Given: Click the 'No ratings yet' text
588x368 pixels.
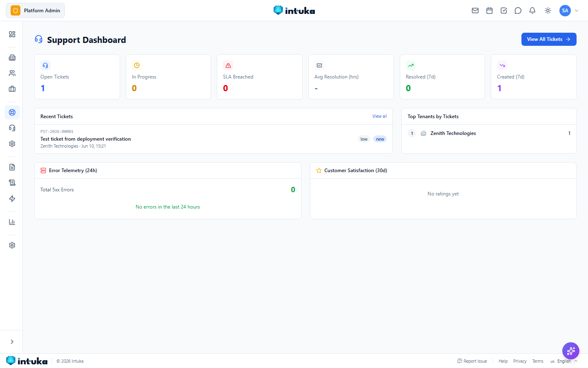Looking at the screenshot, I should coord(443,194).
